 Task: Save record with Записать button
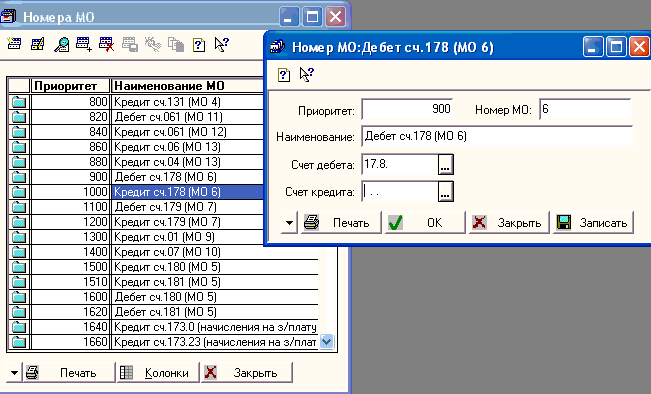tap(593, 223)
